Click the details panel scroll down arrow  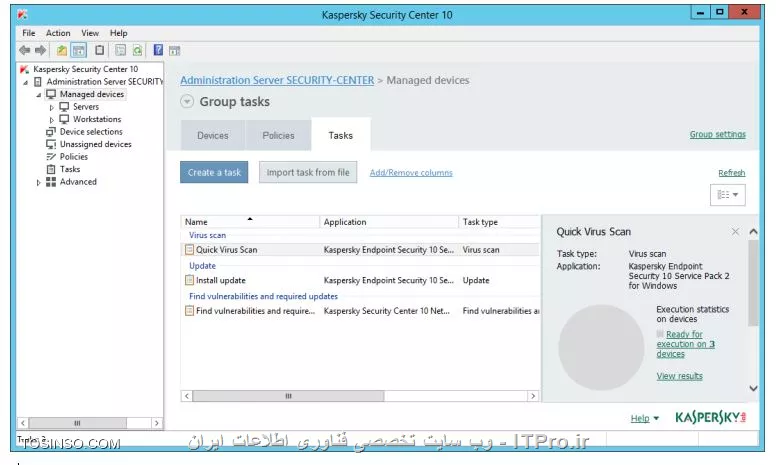(x=753, y=388)
